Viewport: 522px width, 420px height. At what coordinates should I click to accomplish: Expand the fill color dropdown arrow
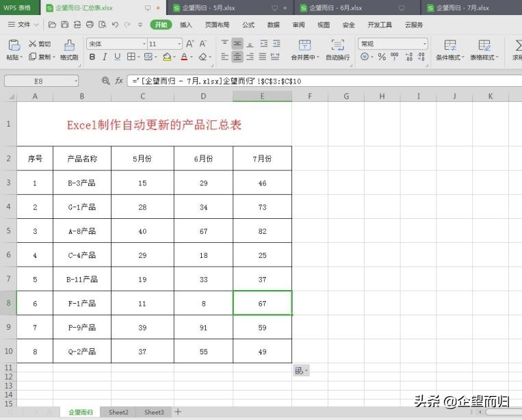coord(174,57)
